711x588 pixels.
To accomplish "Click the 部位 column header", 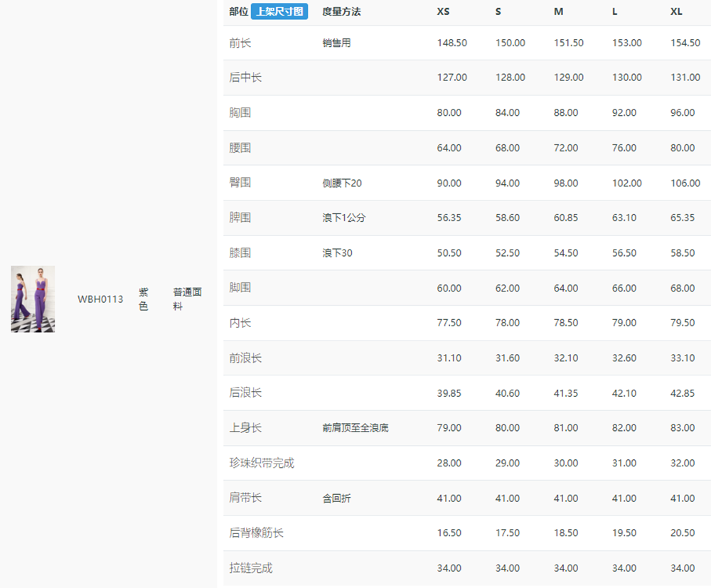I will 238,11.
